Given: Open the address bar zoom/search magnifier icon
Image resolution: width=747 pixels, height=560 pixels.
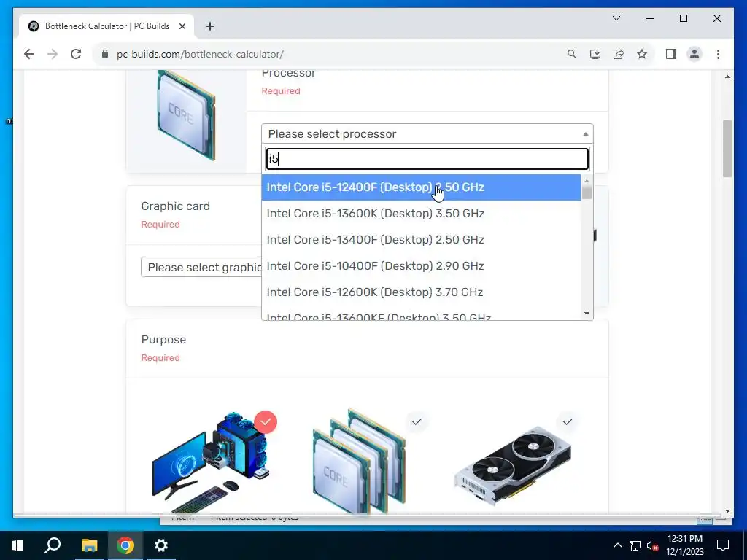Looking at the screenshot, I should [x=572, y=54].
